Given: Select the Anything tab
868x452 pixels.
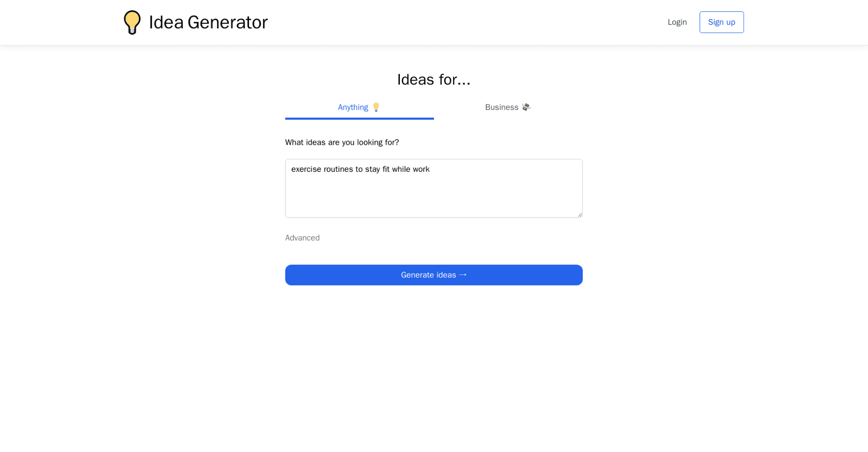Looking at the screenshot, I should click(359, 107).
